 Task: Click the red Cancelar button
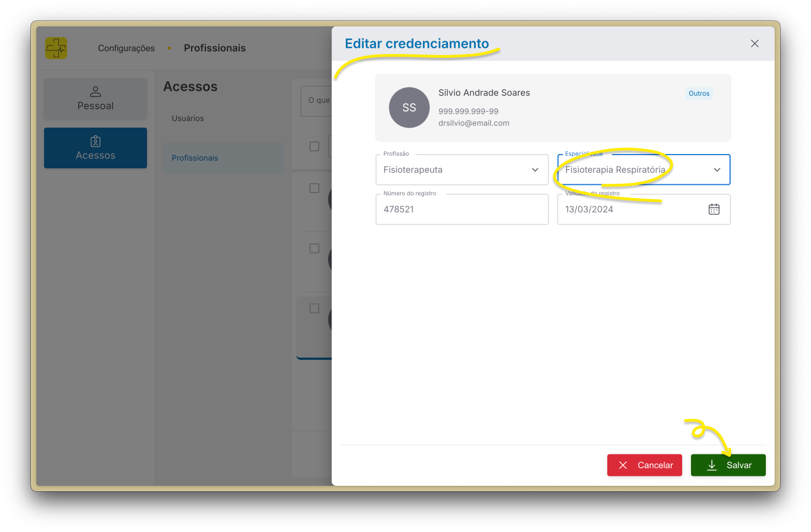(x=644, y=465)
